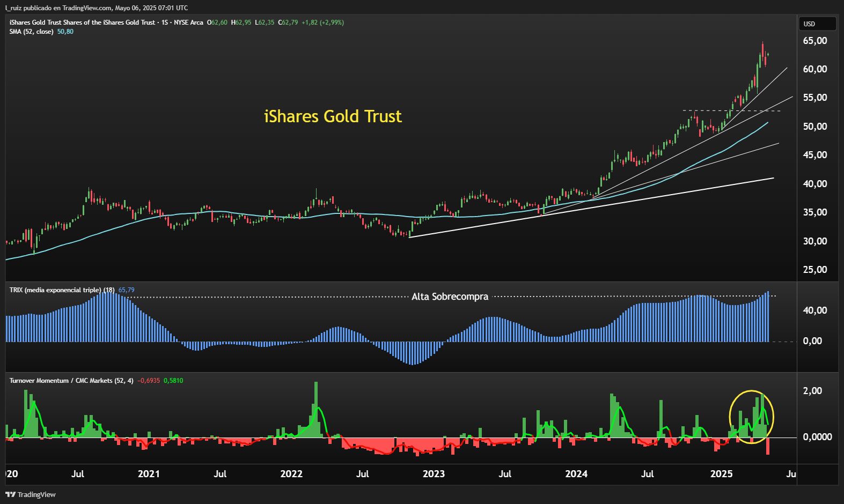Click the Turnover value 0,5810
This screenshot has width=844, height=504.
173,381
